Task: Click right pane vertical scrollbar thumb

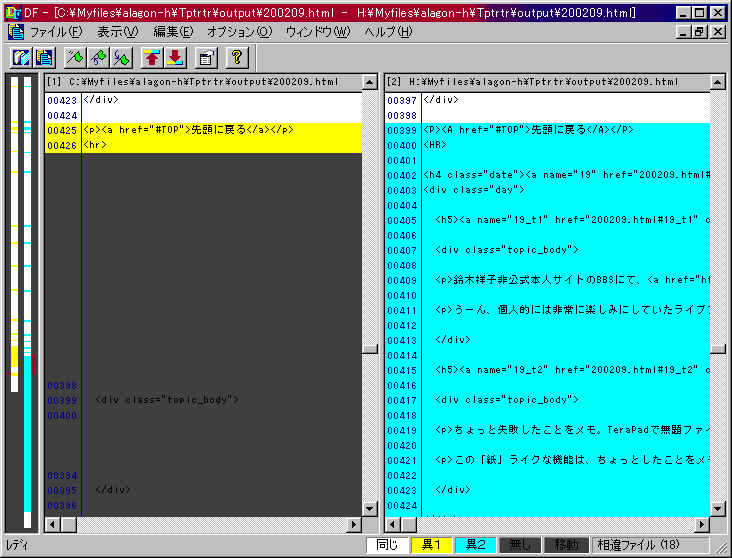Action: click(x=718, y=349)
